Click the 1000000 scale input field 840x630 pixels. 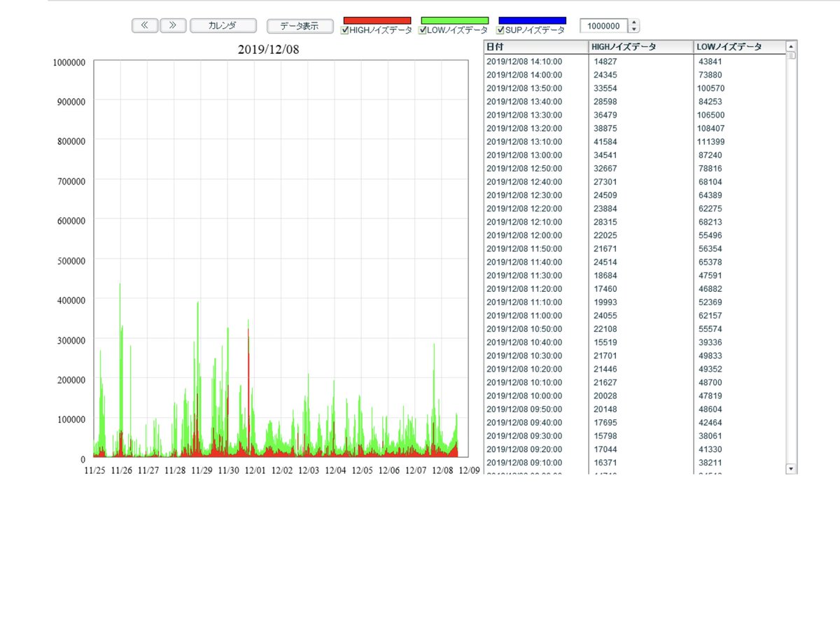[x=604, y=26]
